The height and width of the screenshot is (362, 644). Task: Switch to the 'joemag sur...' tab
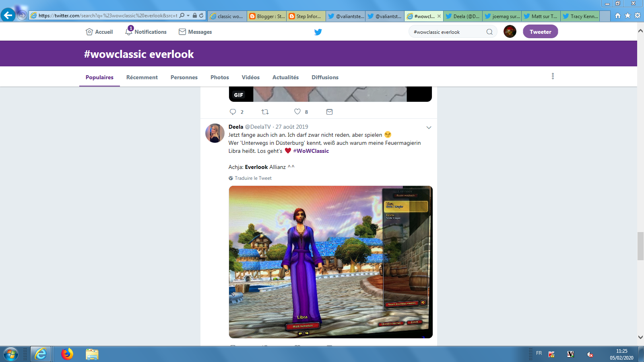click(x=502, y=16)
